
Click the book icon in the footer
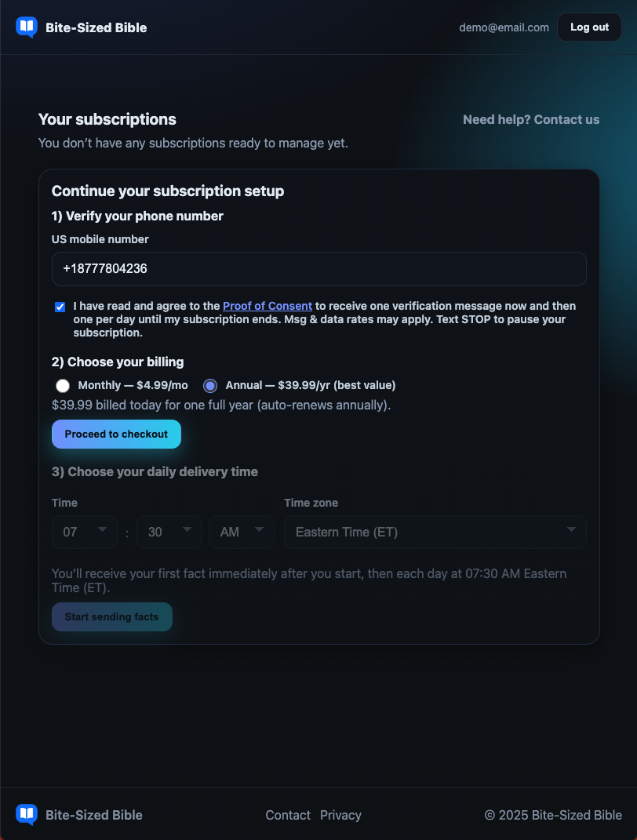(x=26, y=815)
